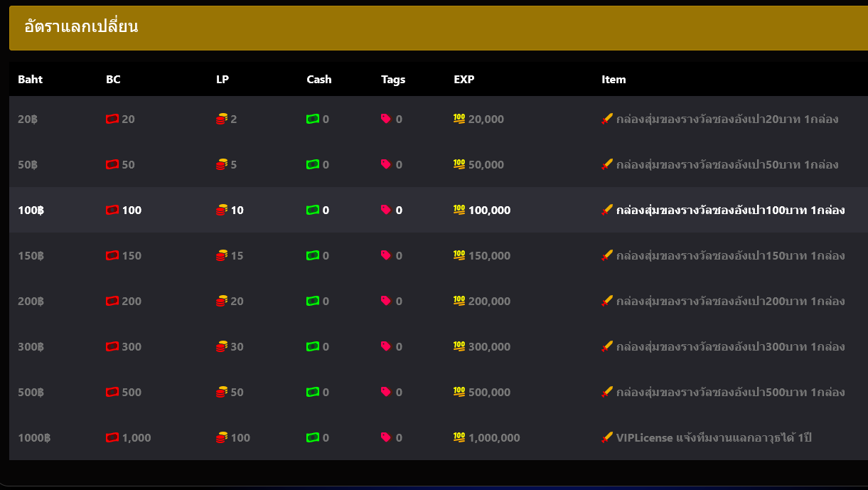Image resolution: width=868 pixels, height=490 pixels.
Task: Select the 1000฿ price cell
Action: (34, 438)
